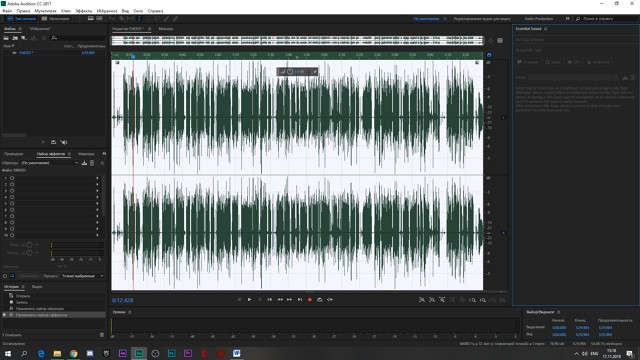Show the spectral frequency display
This screenshot has height=360, width=640.
point(91,19)
